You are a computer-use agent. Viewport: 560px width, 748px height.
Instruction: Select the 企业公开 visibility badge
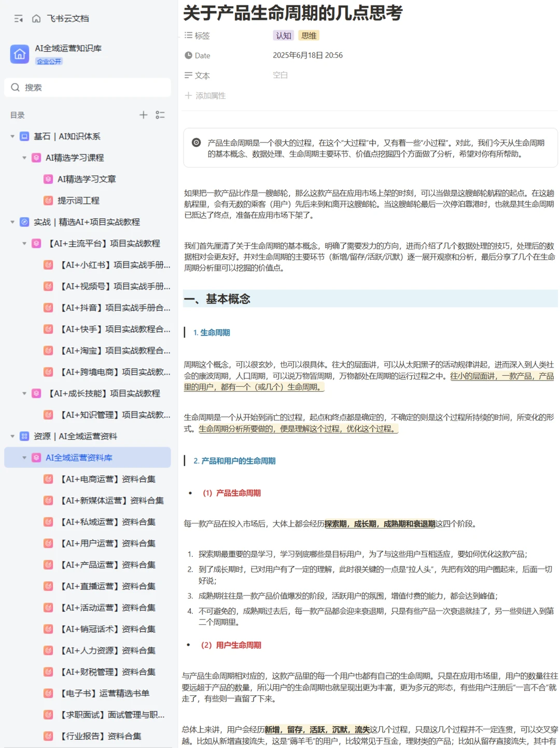pos(49,61)
